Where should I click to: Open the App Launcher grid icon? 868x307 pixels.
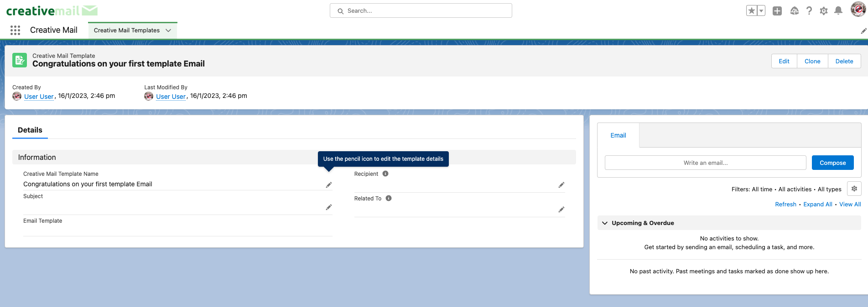(x=15, y=30)
